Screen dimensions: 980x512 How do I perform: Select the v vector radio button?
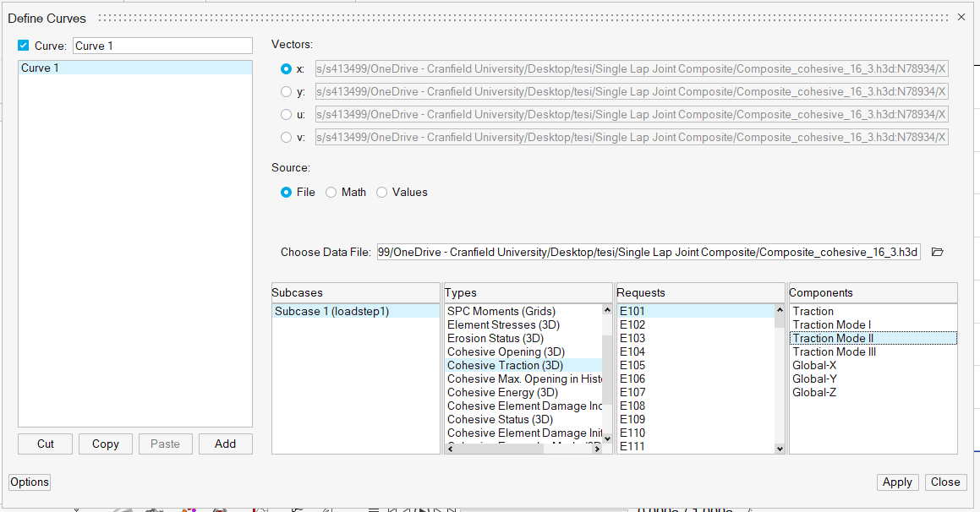pyautogui.click(x=287, y=138)
